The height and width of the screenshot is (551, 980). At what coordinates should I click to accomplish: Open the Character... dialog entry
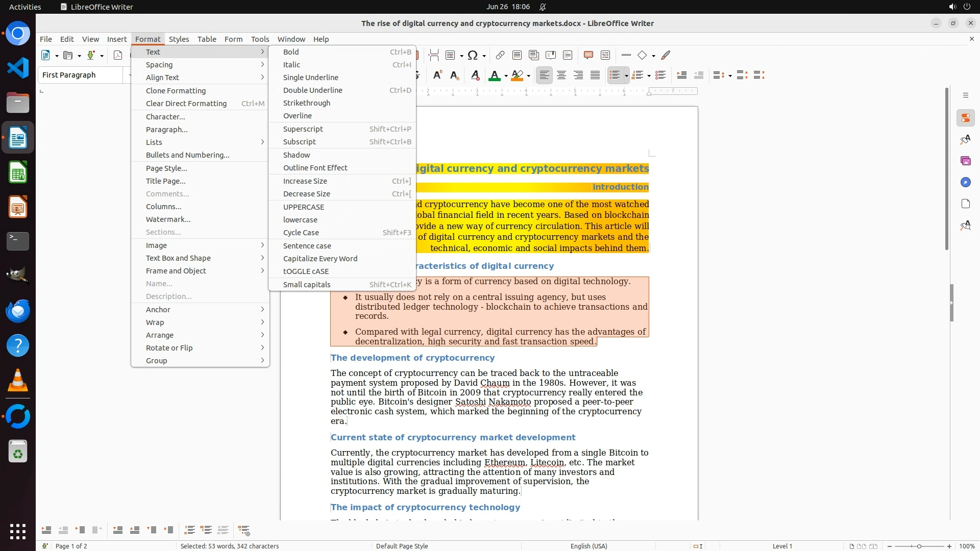(165, 117)
